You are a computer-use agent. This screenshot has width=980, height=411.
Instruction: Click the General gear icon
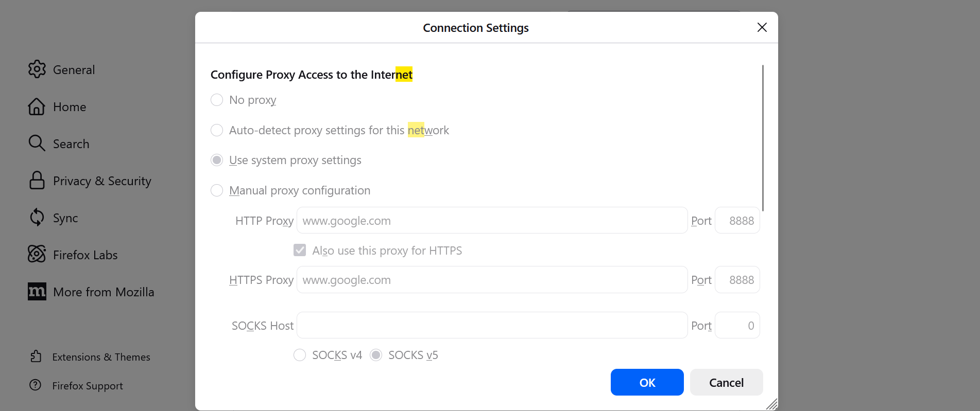[37, 69]
